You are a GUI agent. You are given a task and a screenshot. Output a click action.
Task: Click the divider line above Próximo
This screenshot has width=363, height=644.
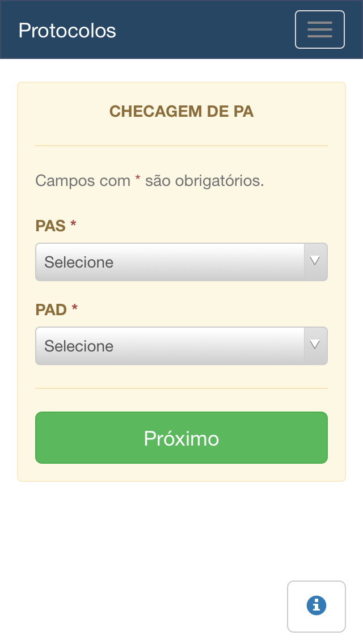[181, 388]
